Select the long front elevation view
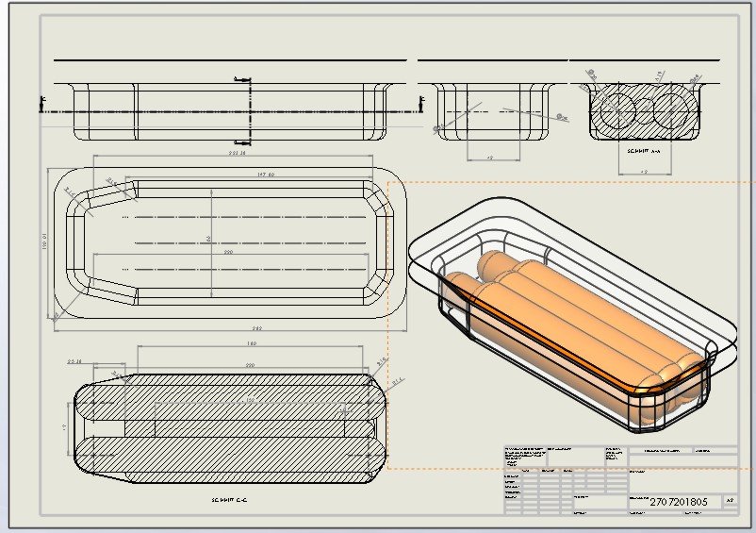The image size is (756, 533). 230,112
